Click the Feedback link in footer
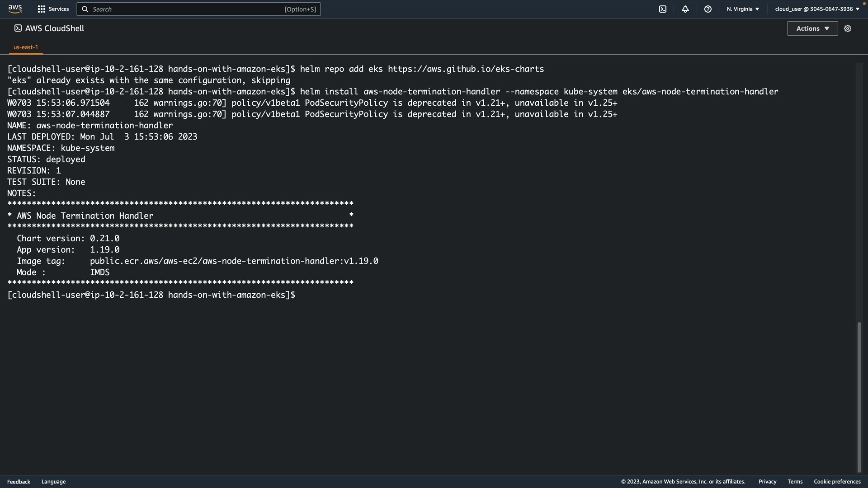Viewport: 868px width, 488px height. click(19, 482)
